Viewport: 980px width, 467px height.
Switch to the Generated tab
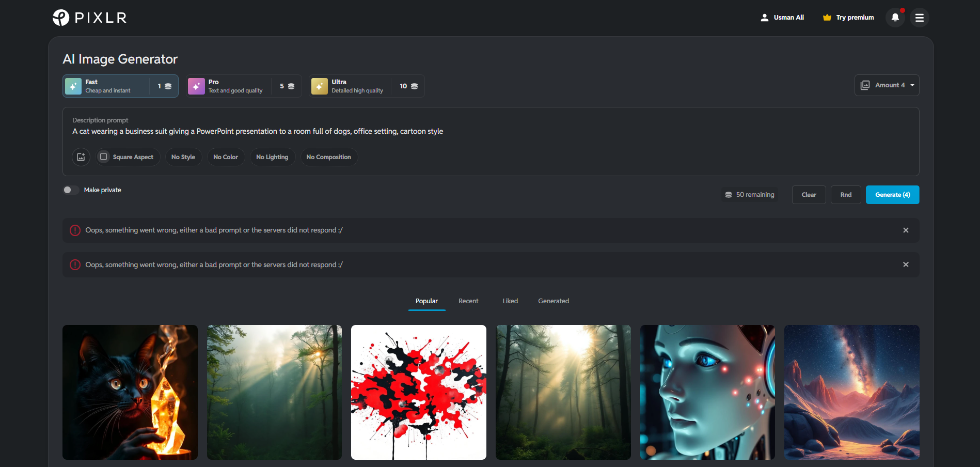[553, 301]
